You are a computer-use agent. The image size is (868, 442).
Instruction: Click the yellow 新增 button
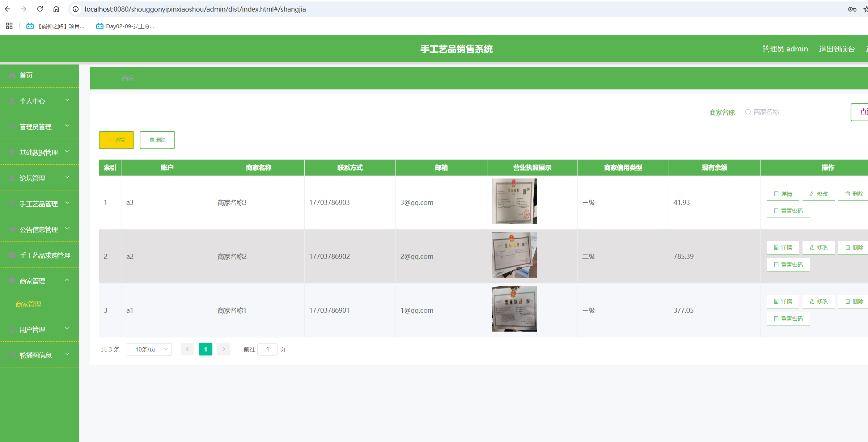[117, 140]
